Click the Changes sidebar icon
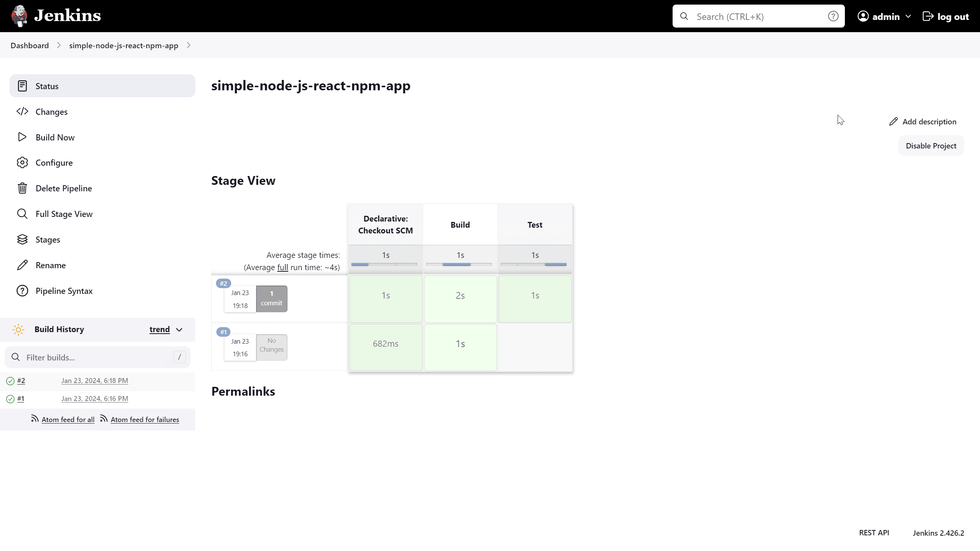The height and width of the screenshot is (551, 980). (22, 111)
